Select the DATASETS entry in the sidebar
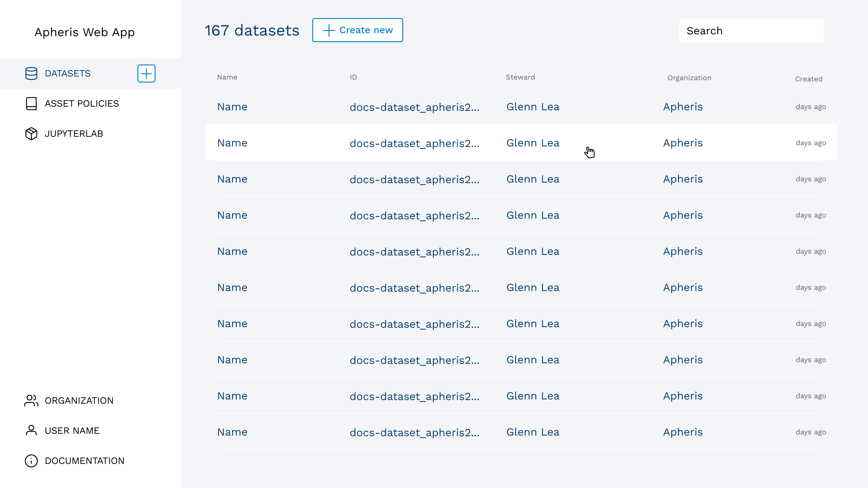The height and width of the screenshot is (488, 868). click(68, 74)
